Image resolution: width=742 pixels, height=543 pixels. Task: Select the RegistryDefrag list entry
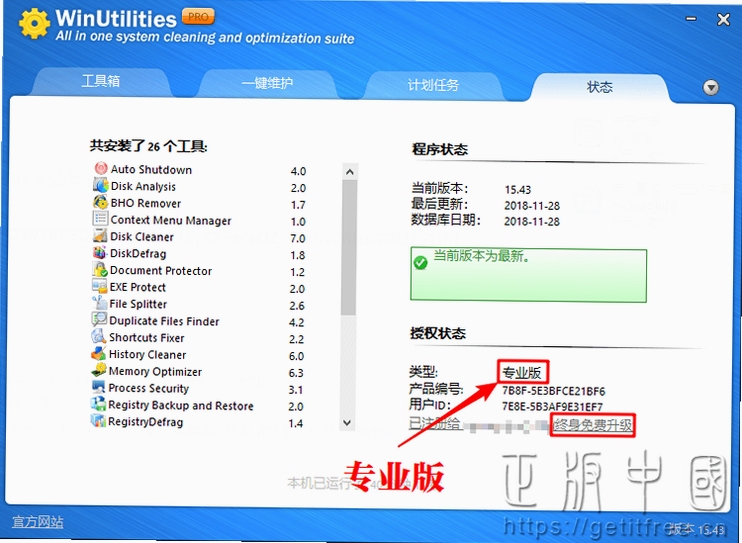[x=196, y=422]
